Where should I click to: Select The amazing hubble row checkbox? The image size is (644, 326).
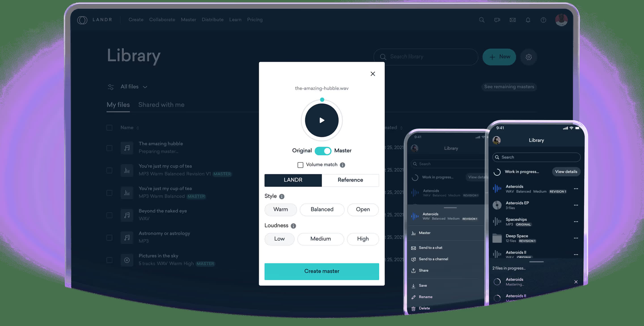coord(109,148)
